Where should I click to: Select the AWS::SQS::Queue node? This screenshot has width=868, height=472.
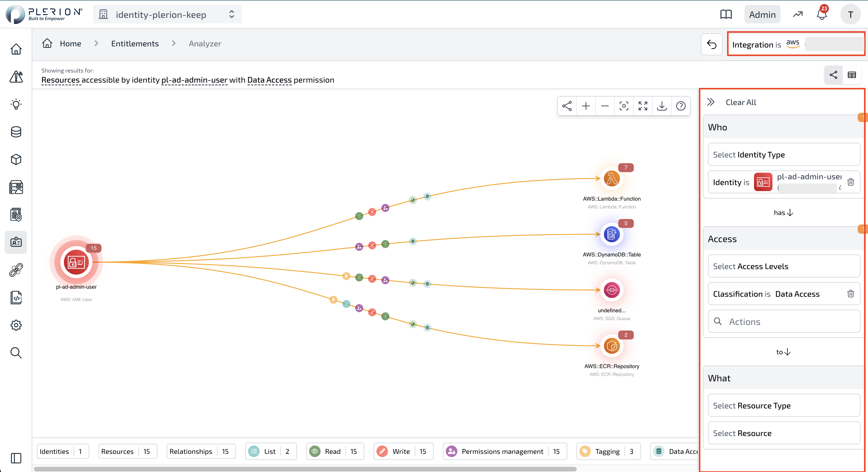click(x=612, y=290)
